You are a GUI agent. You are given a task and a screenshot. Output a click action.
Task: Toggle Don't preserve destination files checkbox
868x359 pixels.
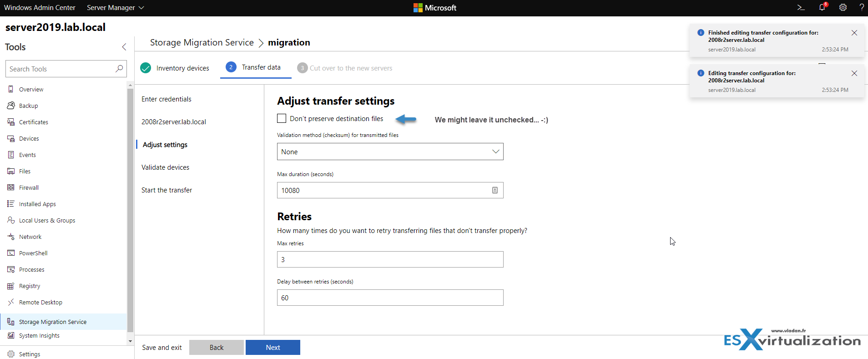coord(282,118)
